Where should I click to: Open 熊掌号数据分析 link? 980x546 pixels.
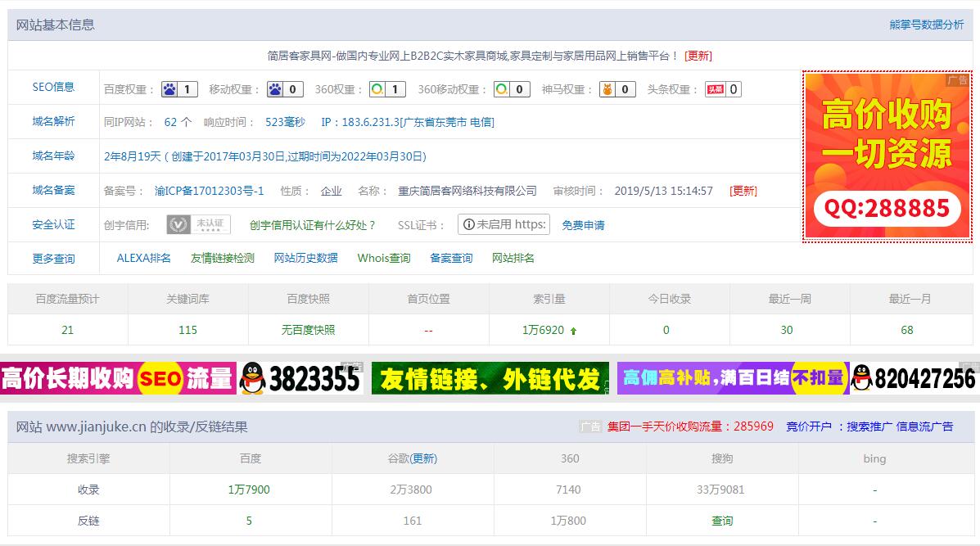tap(926, 25)
